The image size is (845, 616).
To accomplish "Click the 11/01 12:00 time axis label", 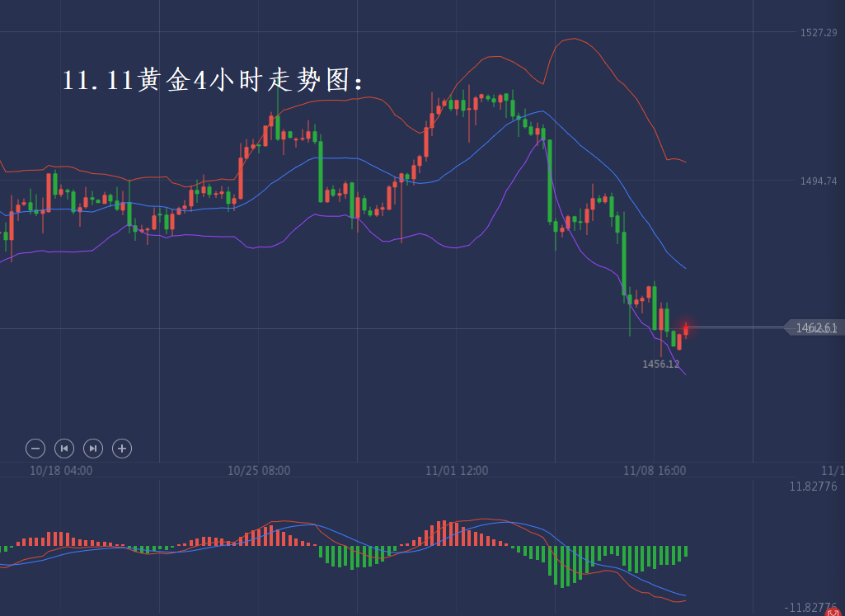I will pos(457,471).
